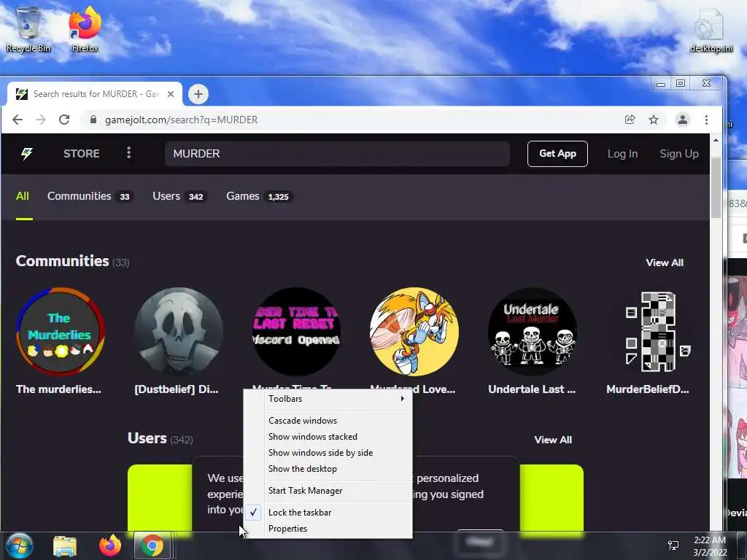Image resolution: width=747 pixels, height=560 pixels.
Task: Open the Chrome profile avatar
Action: pos(683,120)
